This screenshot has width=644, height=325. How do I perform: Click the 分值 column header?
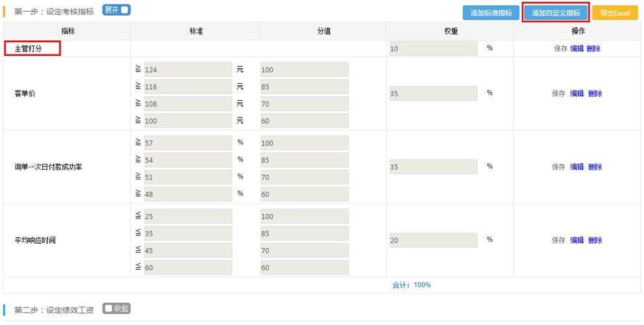click(x=324, y=31)
